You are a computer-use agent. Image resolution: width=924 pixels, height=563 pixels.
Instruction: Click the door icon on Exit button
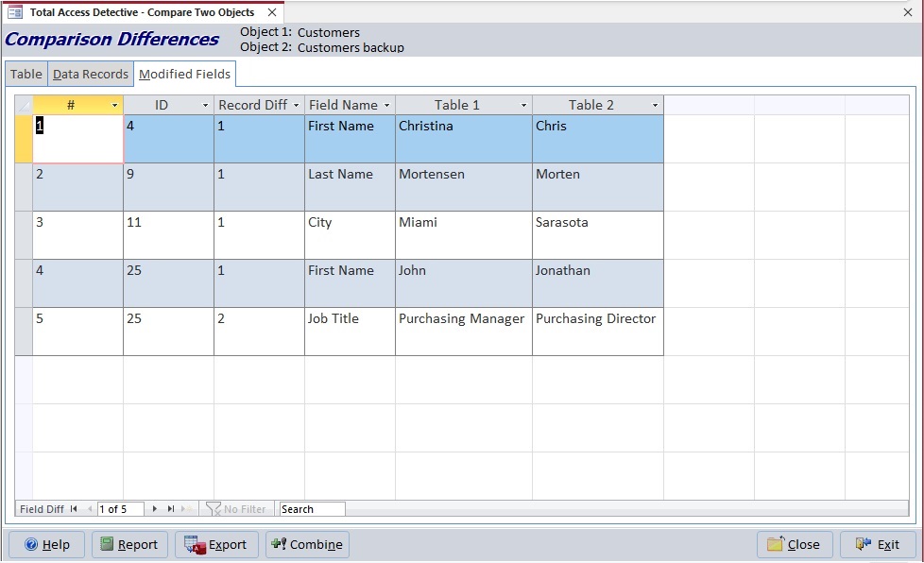[863, 544]
